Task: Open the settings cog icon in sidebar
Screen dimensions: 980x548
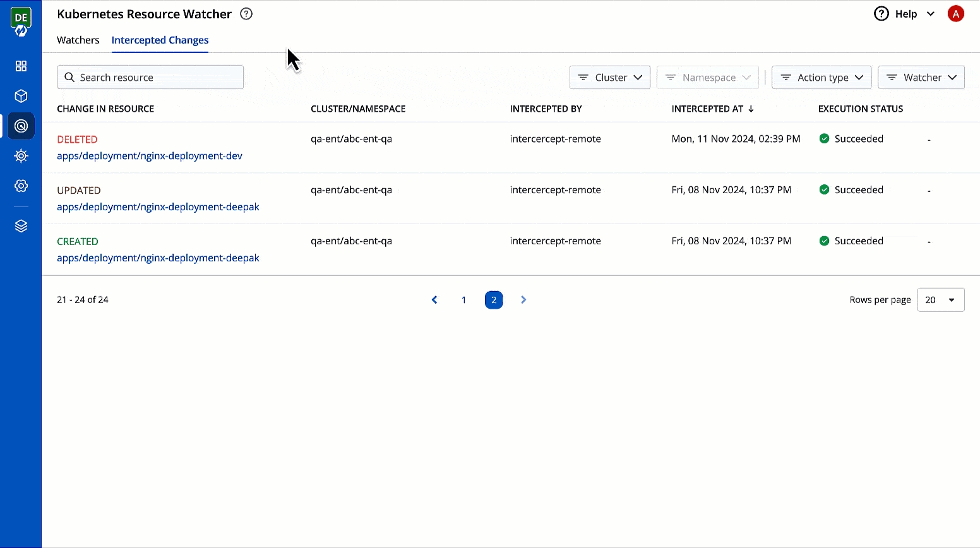Action: click(x=21, y=186)
